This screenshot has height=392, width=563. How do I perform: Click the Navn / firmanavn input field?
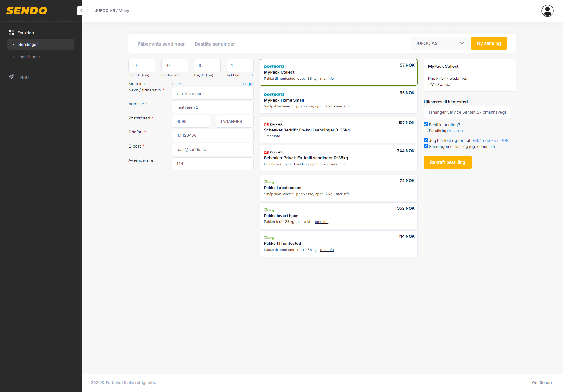pyautogui.click(x=213, y=93)
